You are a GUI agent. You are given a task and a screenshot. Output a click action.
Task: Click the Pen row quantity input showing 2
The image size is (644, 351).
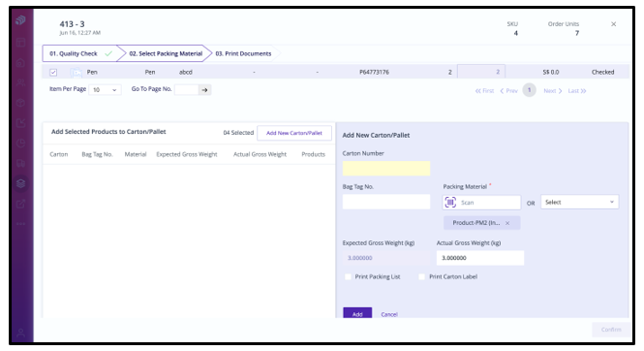(x=481, y=72)
